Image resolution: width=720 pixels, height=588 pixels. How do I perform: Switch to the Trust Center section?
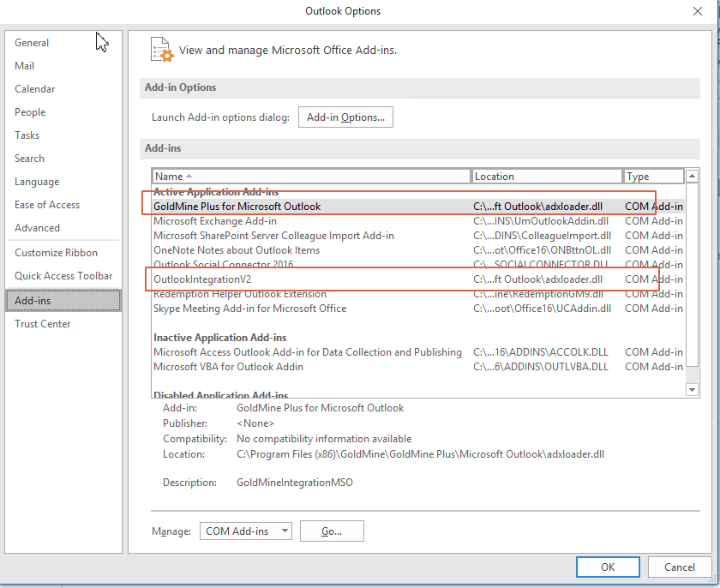point(42,323)
